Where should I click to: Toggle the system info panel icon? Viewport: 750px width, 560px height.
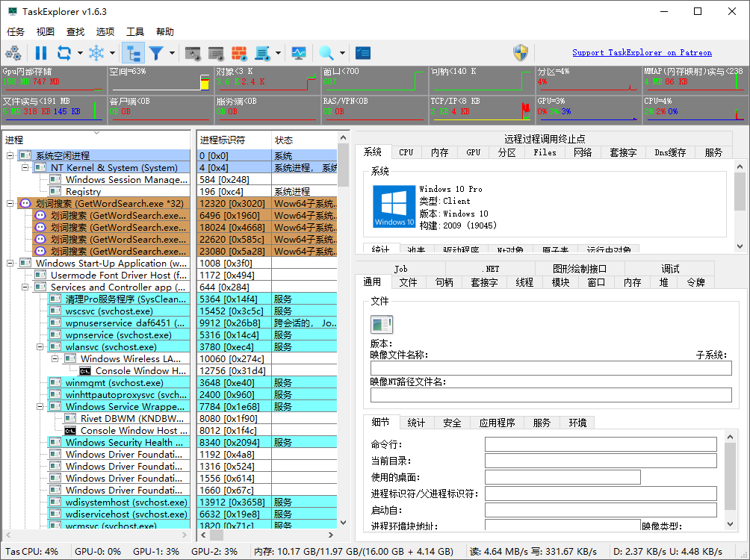[362, 53]
